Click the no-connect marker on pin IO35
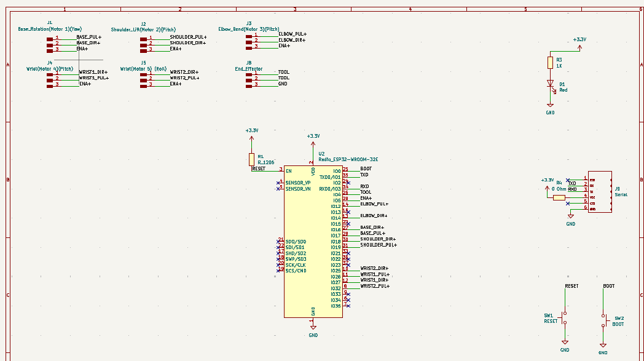The height and width of the screenshot is (361, 644). tap(348, 306)
